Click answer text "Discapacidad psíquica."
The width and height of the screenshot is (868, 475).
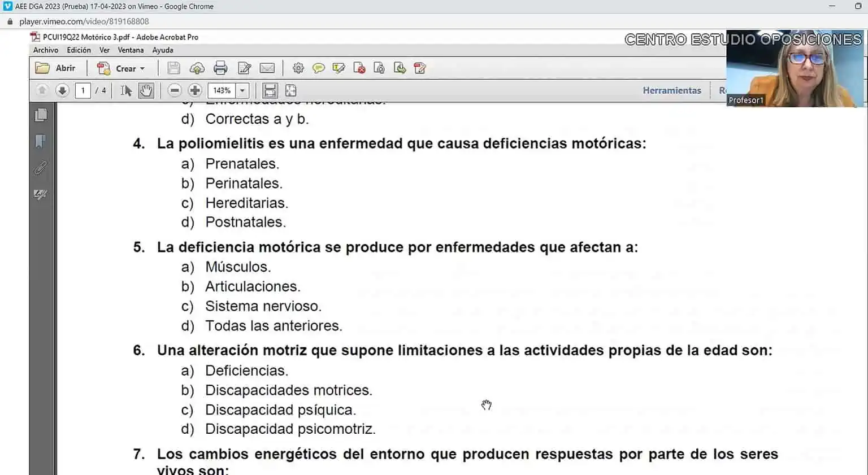[x=281, y=410]
